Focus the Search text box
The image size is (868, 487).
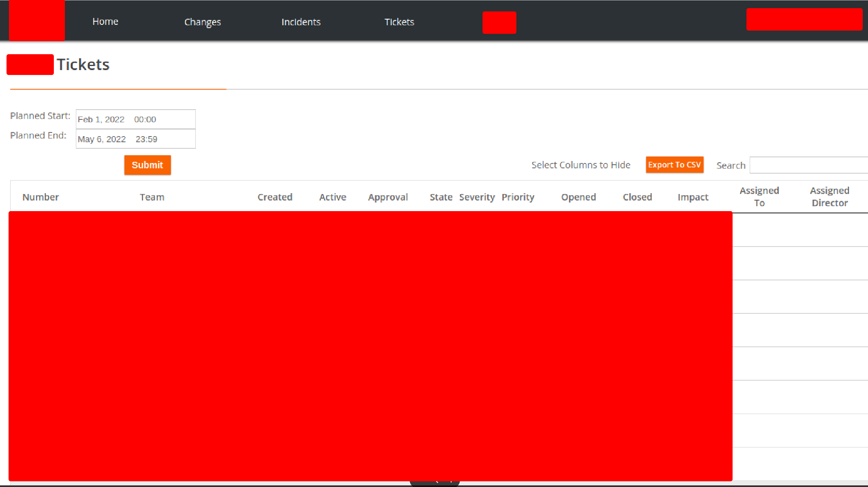click(x=808, y=165)
